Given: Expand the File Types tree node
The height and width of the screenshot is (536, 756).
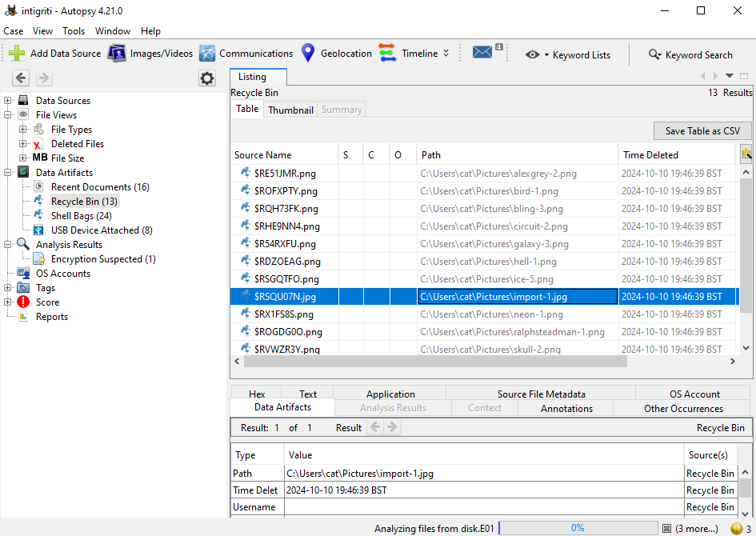Looking at the screenshot, I should coord(22,129).
